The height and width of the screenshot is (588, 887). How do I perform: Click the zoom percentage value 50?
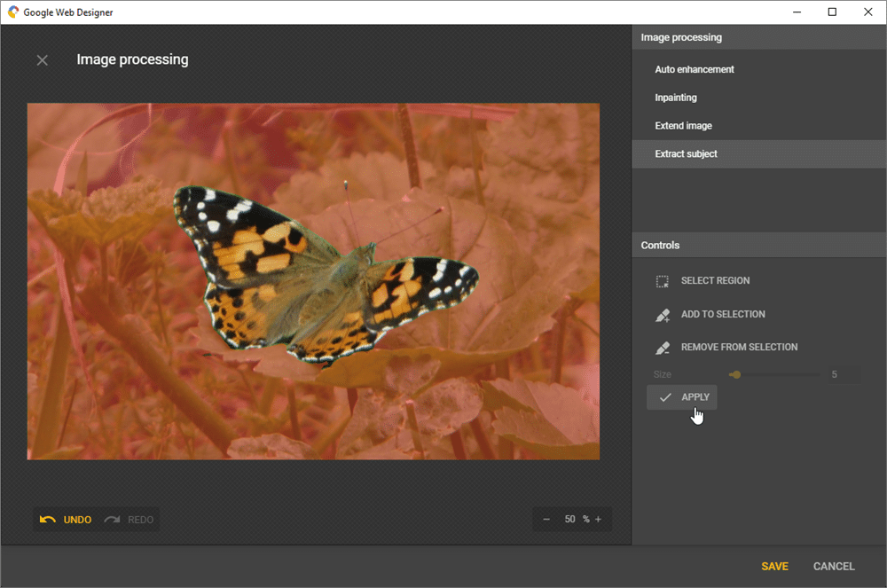[570, 520]
